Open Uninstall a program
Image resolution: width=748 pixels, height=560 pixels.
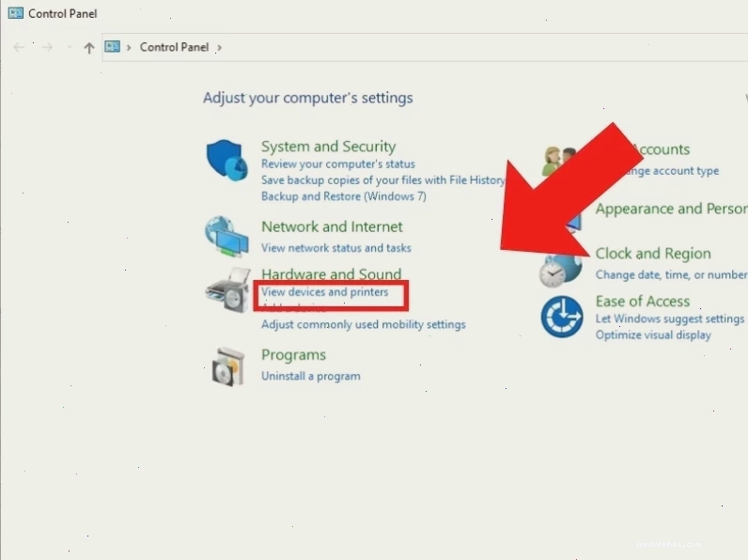coord(310,377)
